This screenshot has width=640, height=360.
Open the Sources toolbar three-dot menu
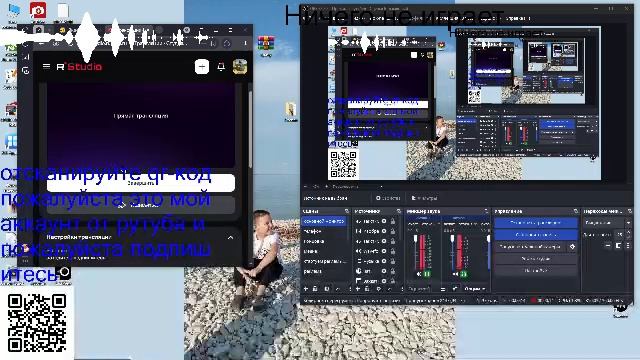coord(402,289)
